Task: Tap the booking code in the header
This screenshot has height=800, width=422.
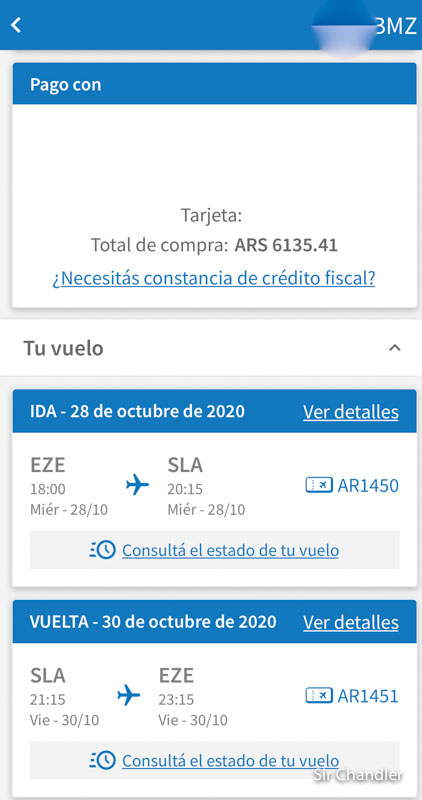Action: click(395, 26)
